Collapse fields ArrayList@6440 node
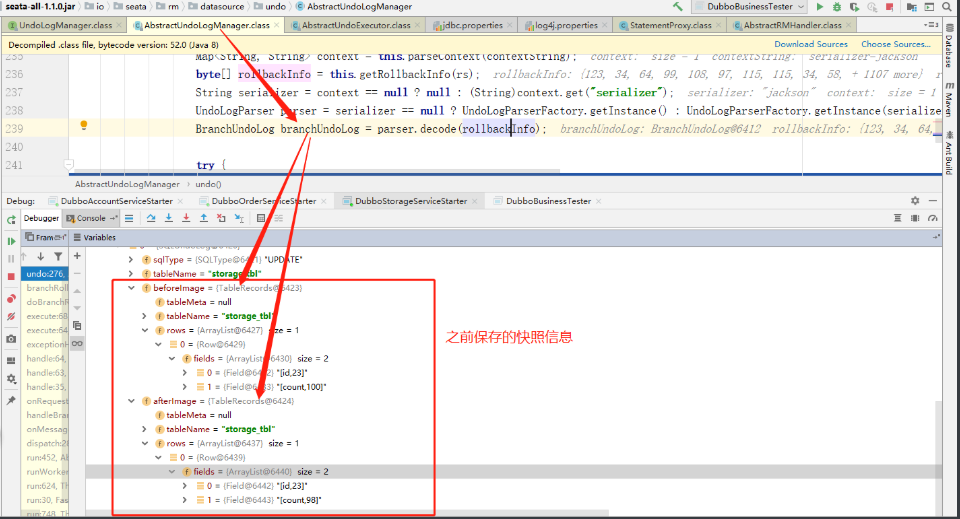 click(x=172, y=472)
